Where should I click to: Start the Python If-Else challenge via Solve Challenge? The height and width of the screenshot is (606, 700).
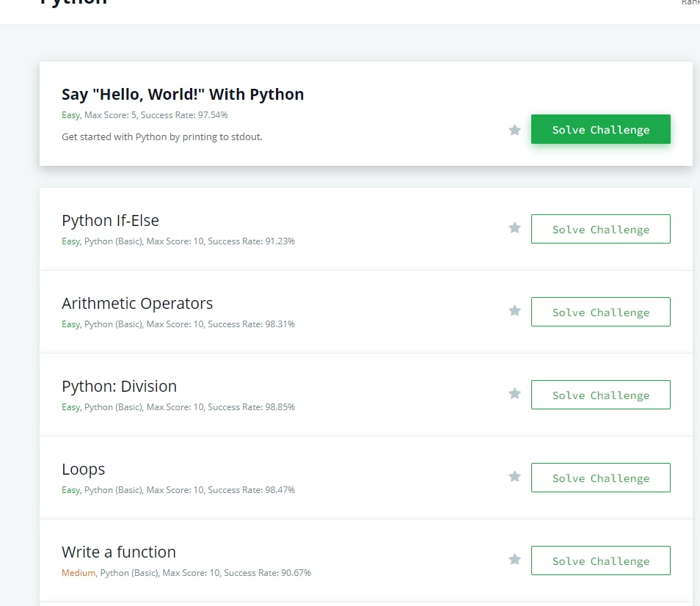click(x=600, y=229)
